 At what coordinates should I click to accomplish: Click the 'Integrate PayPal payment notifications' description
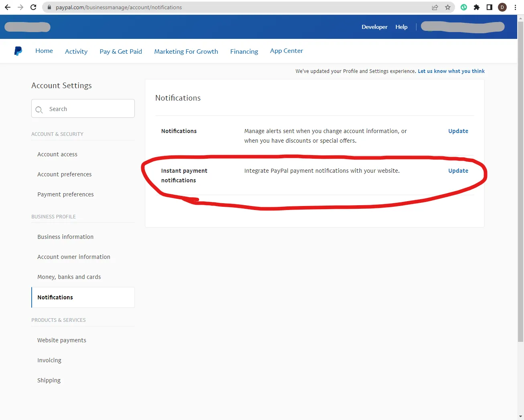click(322, 171)
